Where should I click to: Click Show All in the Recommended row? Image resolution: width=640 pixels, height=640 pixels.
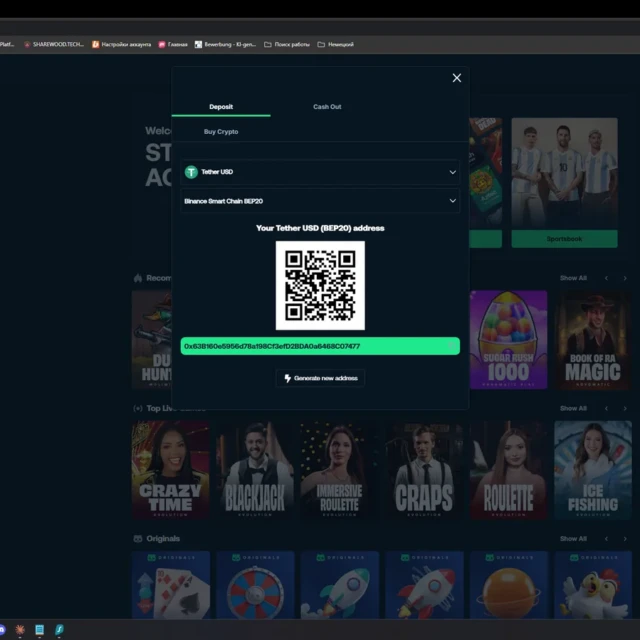click(x=573, y=278)
